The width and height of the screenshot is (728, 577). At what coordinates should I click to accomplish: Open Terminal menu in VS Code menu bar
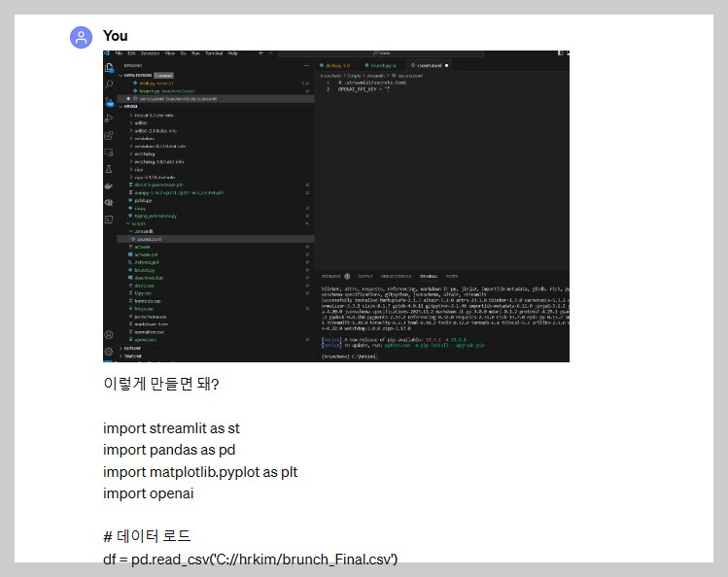click(x=214, y=53)
